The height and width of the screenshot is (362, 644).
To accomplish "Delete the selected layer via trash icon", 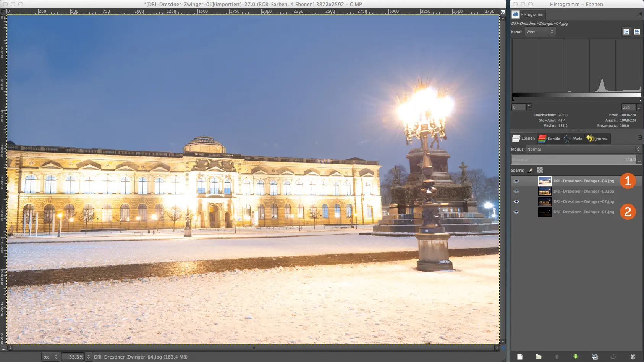I will tap(633, 357).
